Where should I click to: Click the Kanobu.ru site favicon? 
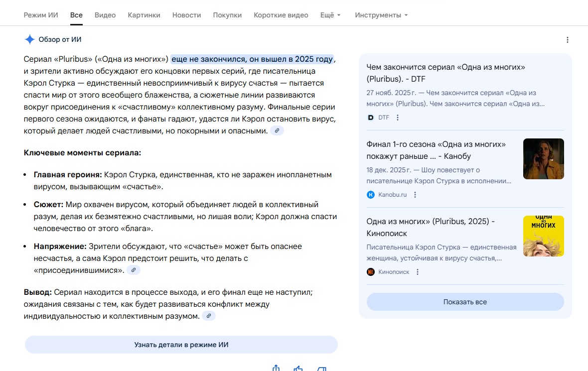click(371, 195)
